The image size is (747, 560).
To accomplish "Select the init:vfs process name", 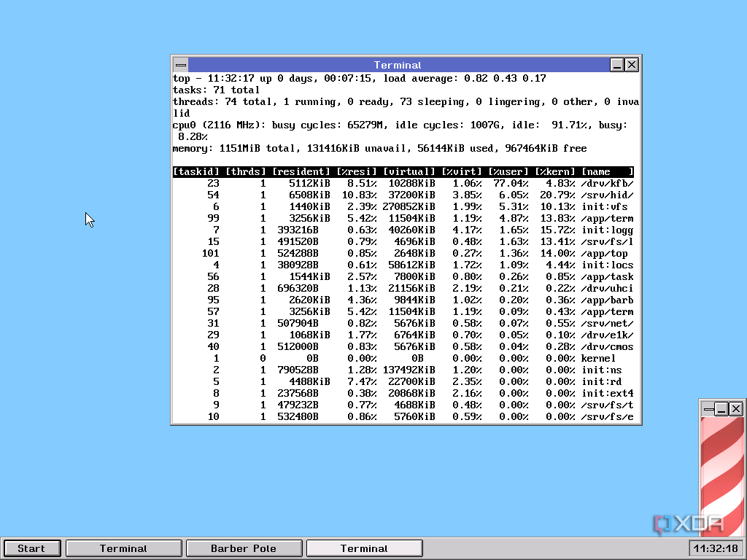I will tap(605, 206).
